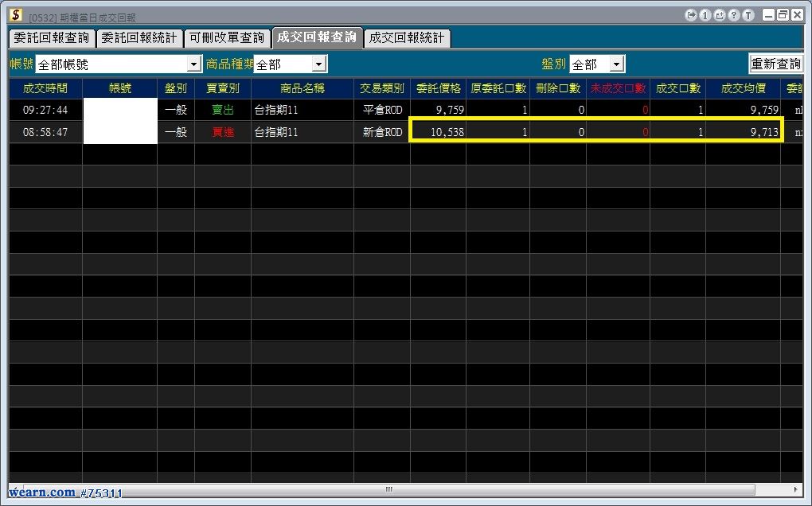Click the S application icon in title bar
812x506 pixels.
[x=16, y=15]
